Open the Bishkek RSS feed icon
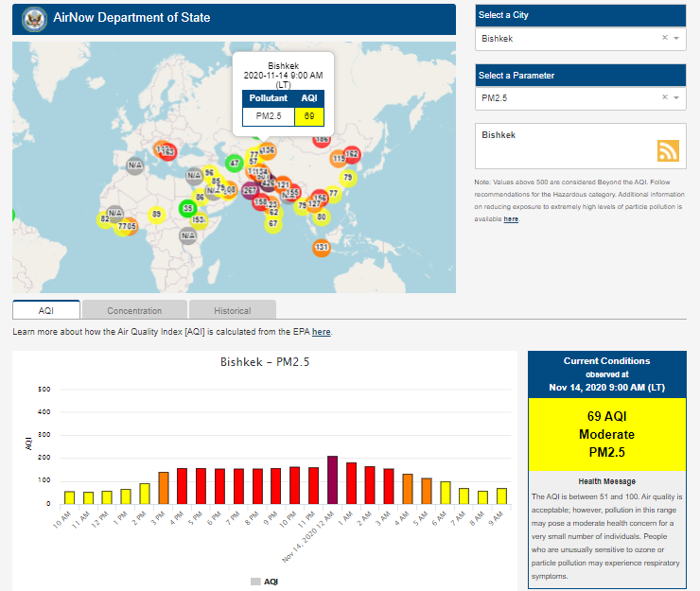Viewport: 700px width, 591px height. [669, 151]
